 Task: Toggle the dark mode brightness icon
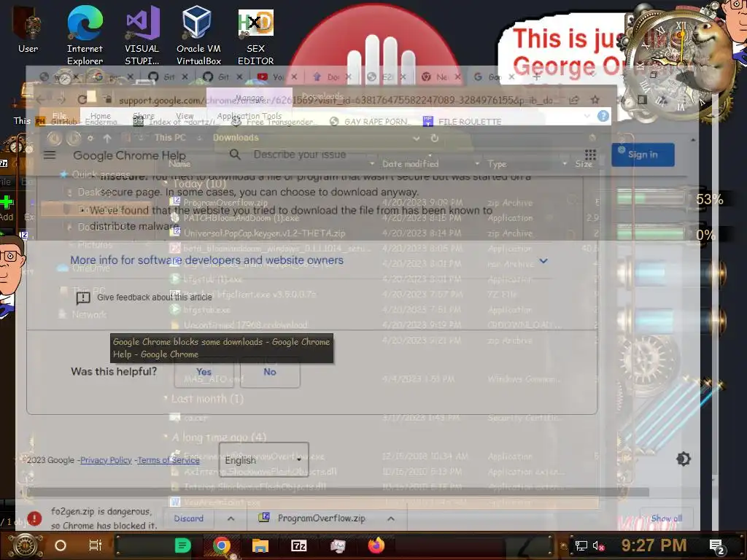[683, 459]
